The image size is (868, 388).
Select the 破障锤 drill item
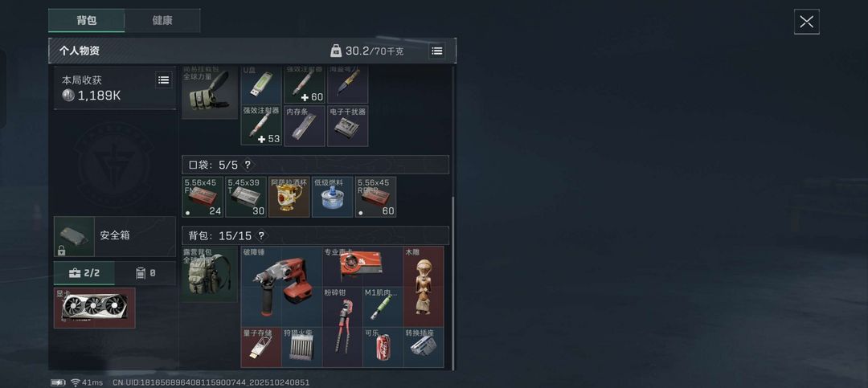coord(281,287)
